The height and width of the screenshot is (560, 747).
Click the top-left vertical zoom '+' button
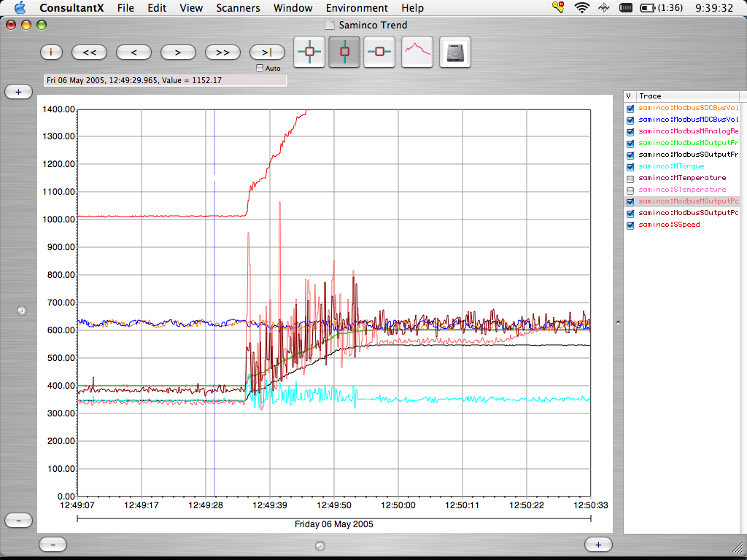point(19,92)
